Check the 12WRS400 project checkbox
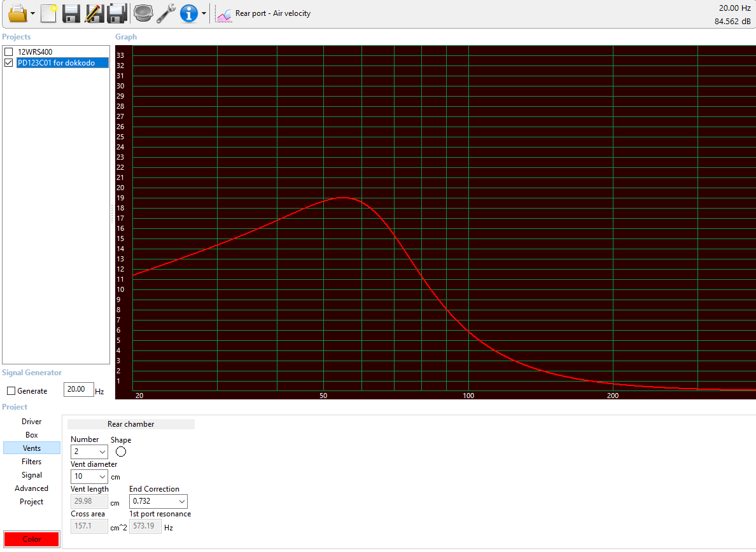Viewport: 756px width, 552px height. pos(9,52)
